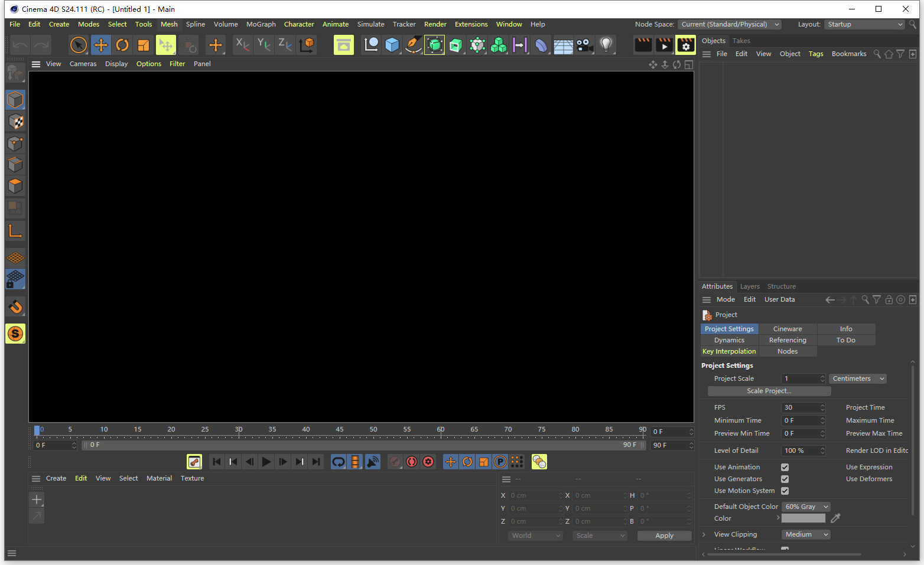Open Dynamics settings tab
Image resolution: width=924 pixels, height=565 pixels.
coord(729,340)
